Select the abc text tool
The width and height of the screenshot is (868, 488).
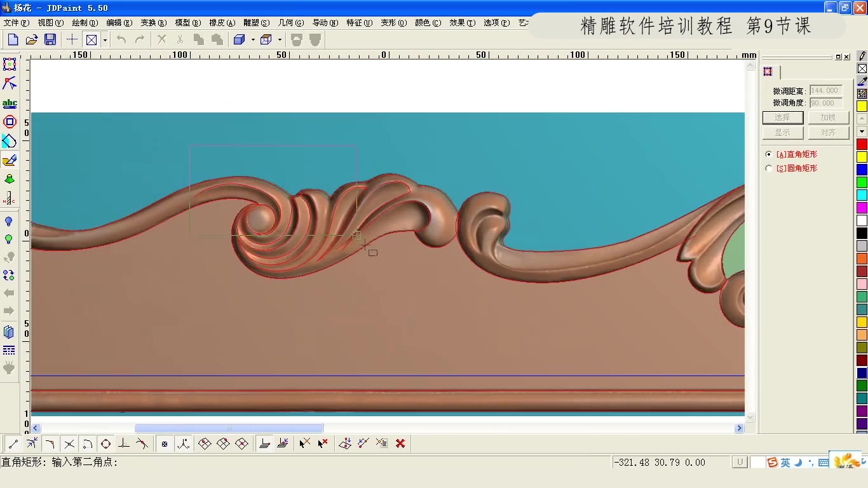(x=10, y=103)
